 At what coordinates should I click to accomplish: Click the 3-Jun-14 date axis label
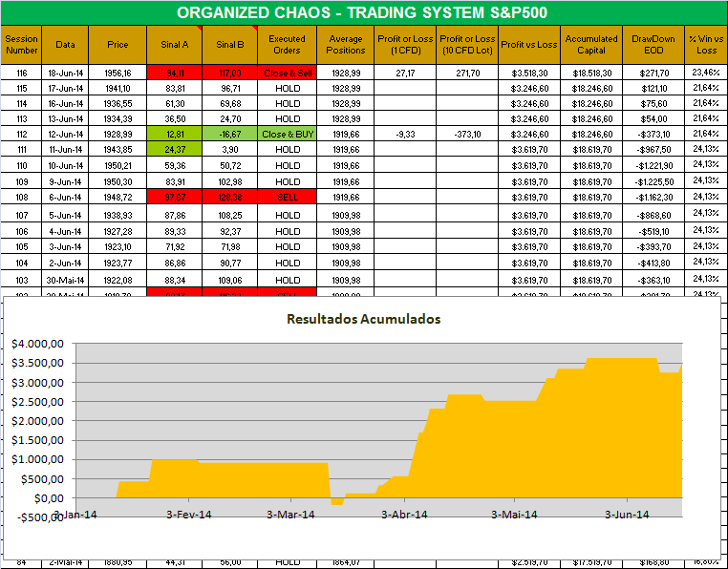[627, 515]
